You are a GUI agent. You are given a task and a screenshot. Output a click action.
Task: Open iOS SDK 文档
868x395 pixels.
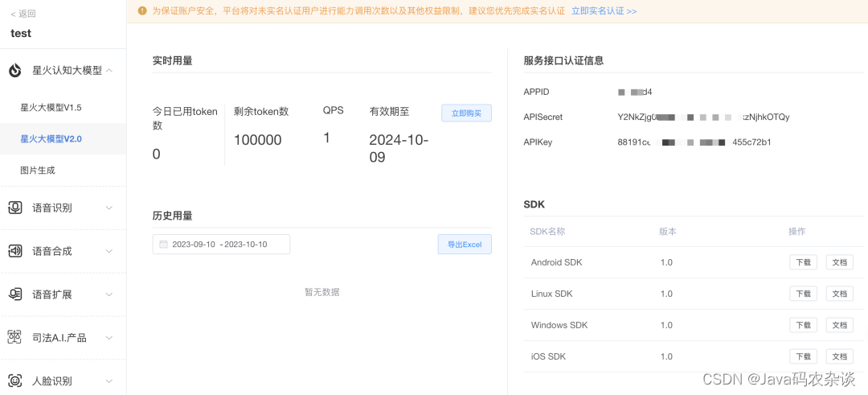pos(840,356)
